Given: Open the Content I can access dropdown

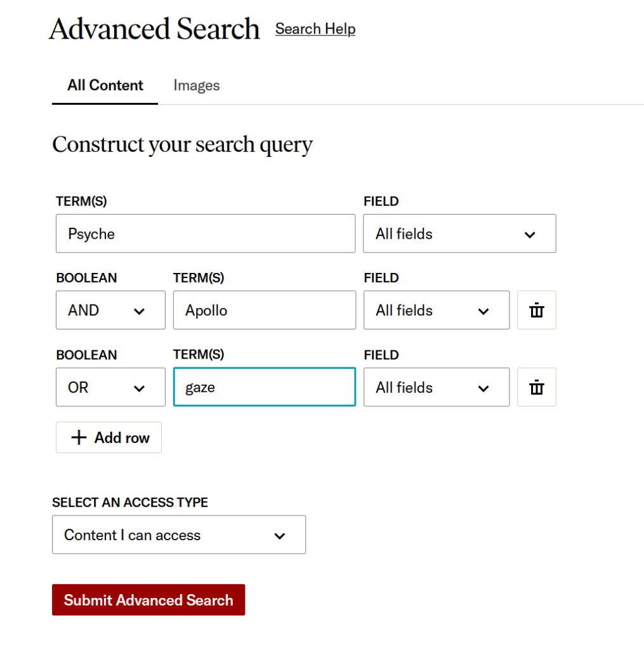Looking at the screenshot, I should [x=178, y=535].
